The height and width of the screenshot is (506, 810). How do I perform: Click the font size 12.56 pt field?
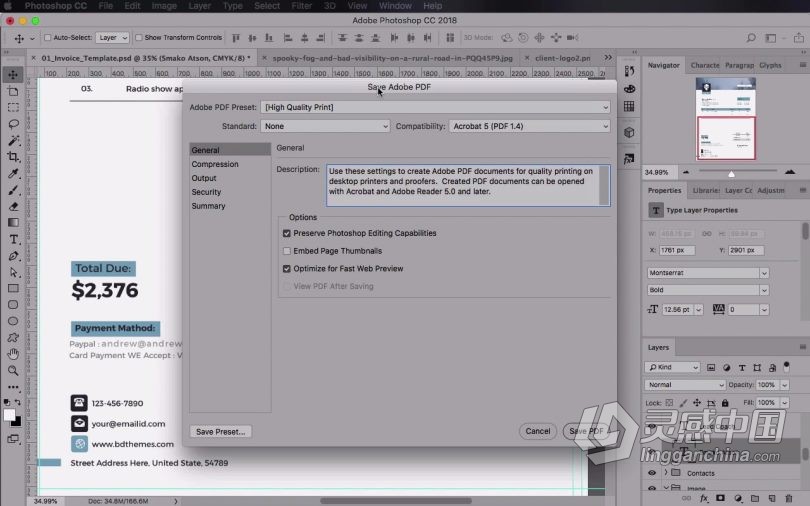(677, 310)
